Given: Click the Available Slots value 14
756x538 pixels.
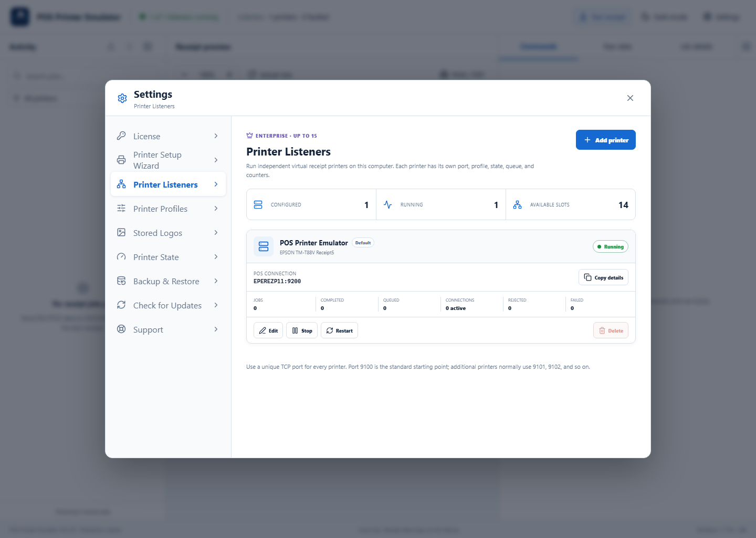Looking at the screenshot, I should coord(623,205).
